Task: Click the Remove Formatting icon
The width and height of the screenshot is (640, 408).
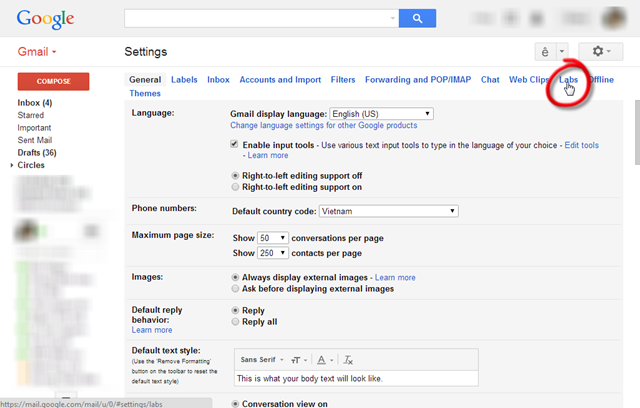Action: point(348,360)
